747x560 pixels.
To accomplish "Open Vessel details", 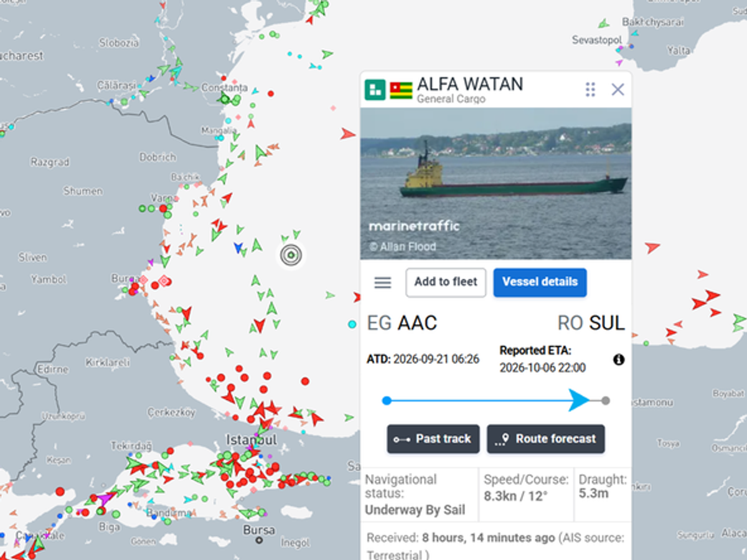I will [x=540, y=282].
